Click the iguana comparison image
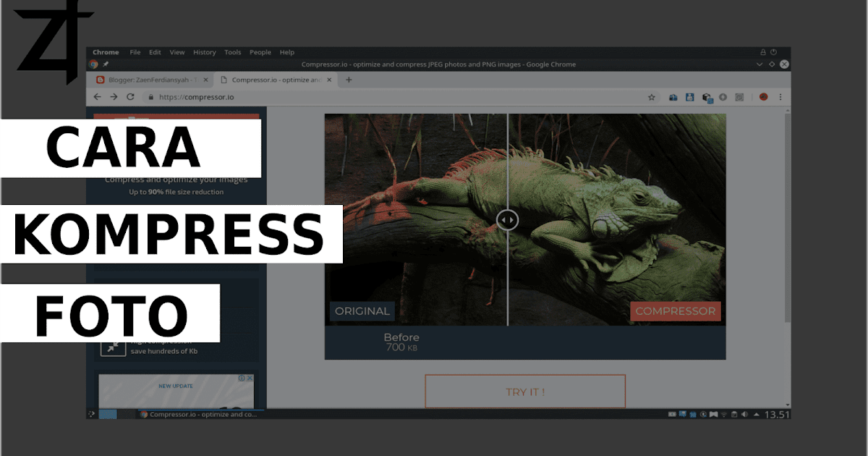The image size is (868, 456). pos(525,219)
